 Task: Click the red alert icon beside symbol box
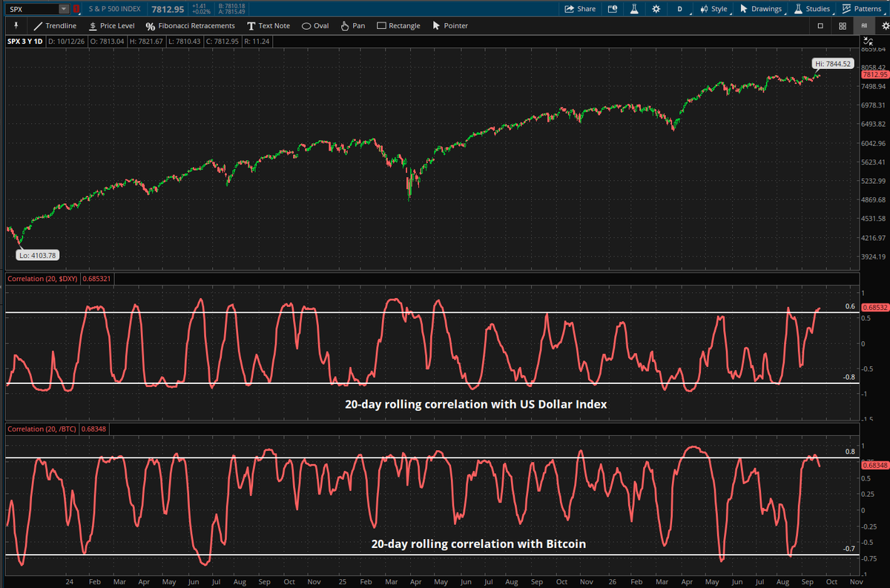76,9
